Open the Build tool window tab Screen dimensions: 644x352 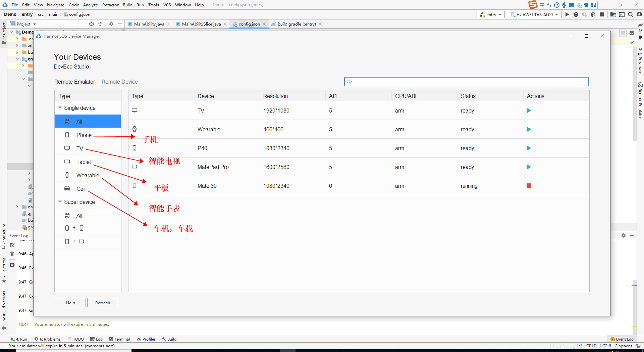(169, 339)
